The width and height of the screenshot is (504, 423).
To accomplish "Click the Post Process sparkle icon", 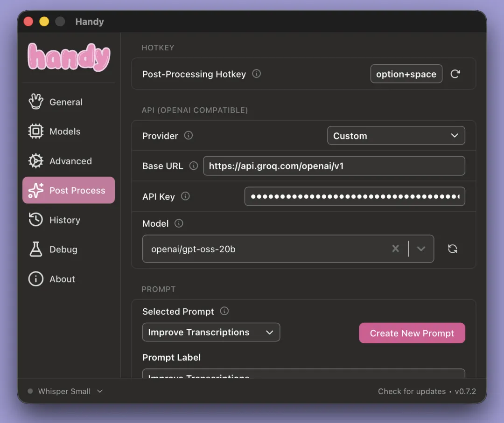I will 35,190.
